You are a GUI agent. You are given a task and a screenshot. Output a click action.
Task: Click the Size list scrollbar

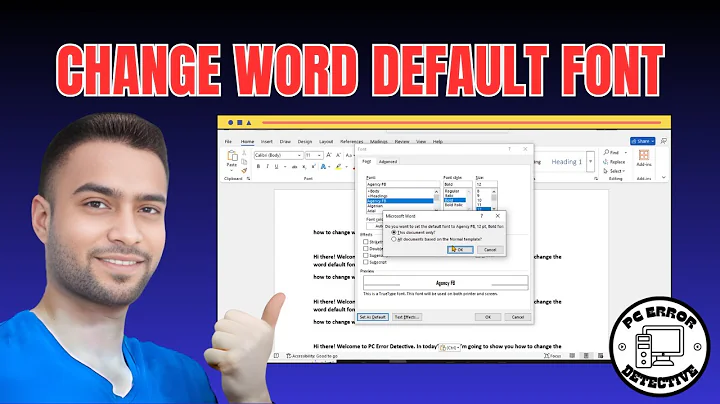(x=494, y=199)
